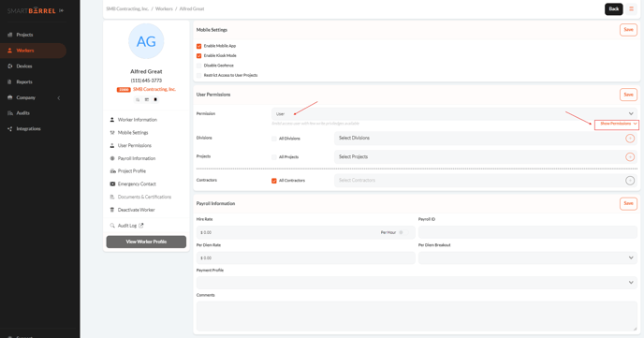Check Restrict Access to User Projects
Screen dimensions: 644x338
tap(198, 76)
